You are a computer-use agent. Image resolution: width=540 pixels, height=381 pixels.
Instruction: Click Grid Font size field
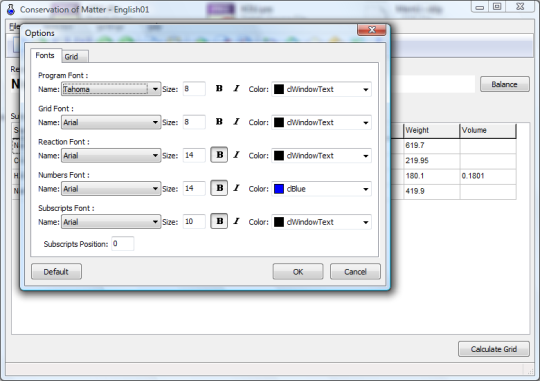coord(194,122)
